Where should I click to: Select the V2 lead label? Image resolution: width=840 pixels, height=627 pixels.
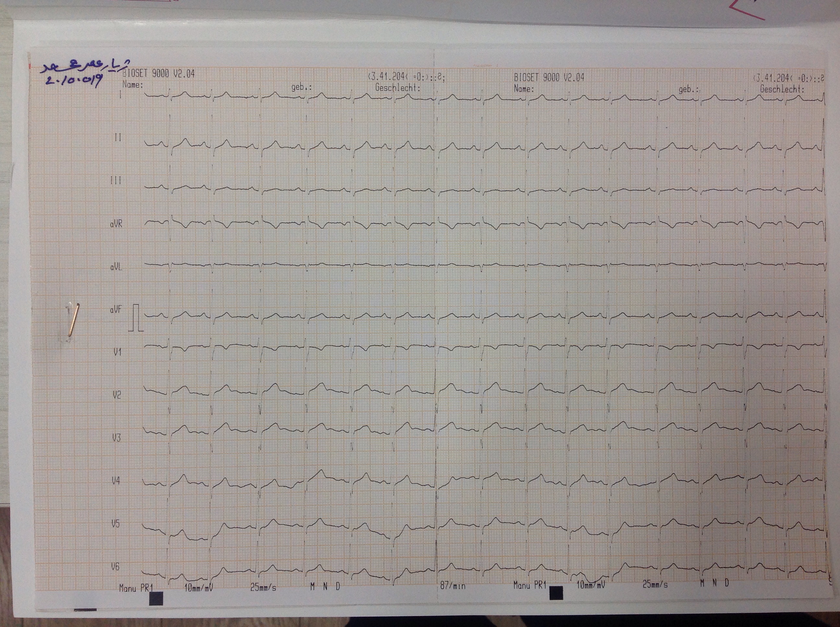point(117,395)
